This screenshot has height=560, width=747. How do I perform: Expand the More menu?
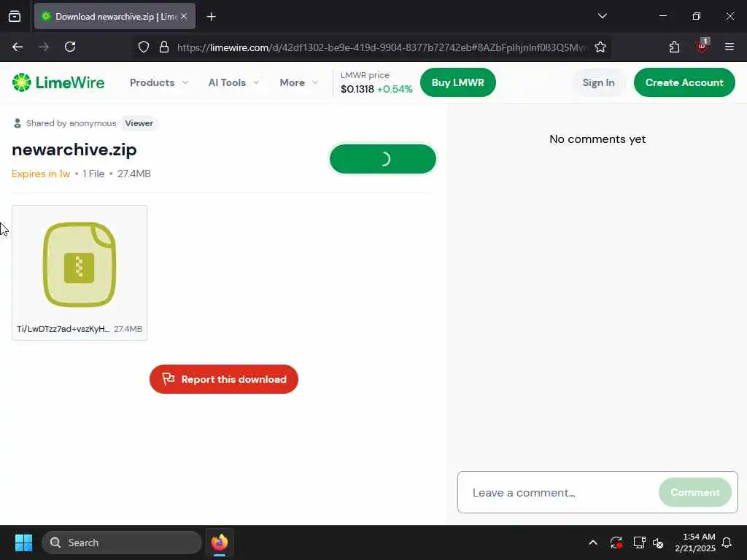(x=298, y=82)
